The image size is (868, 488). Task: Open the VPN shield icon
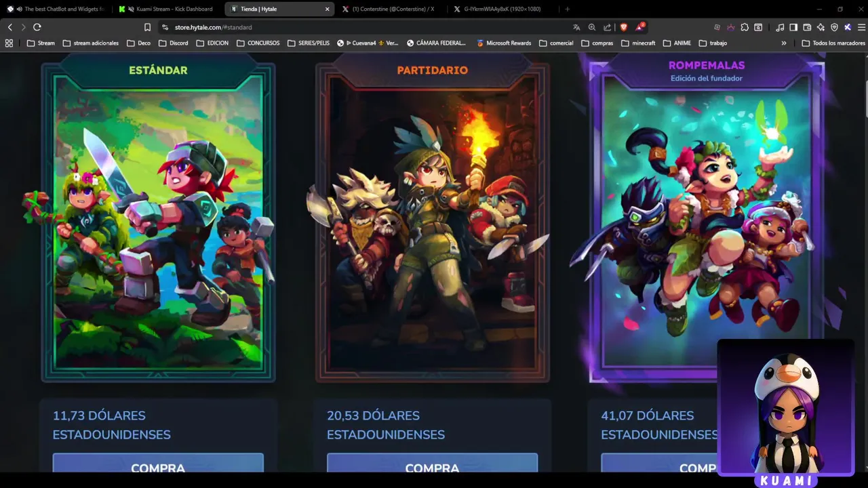click(x=834, y=27)
